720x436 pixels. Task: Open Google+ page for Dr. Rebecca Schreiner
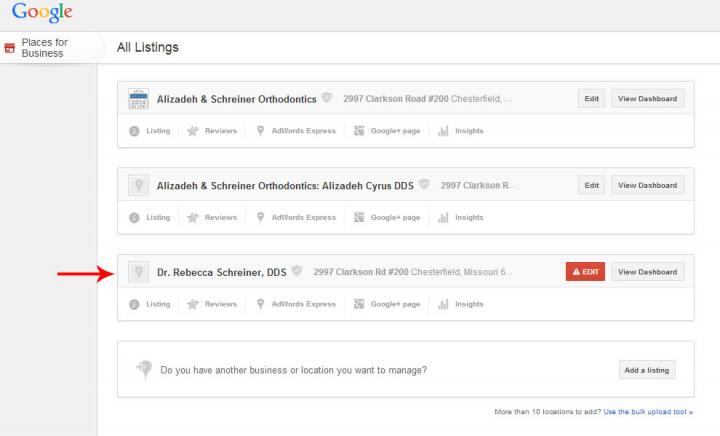tap(387, 304)
